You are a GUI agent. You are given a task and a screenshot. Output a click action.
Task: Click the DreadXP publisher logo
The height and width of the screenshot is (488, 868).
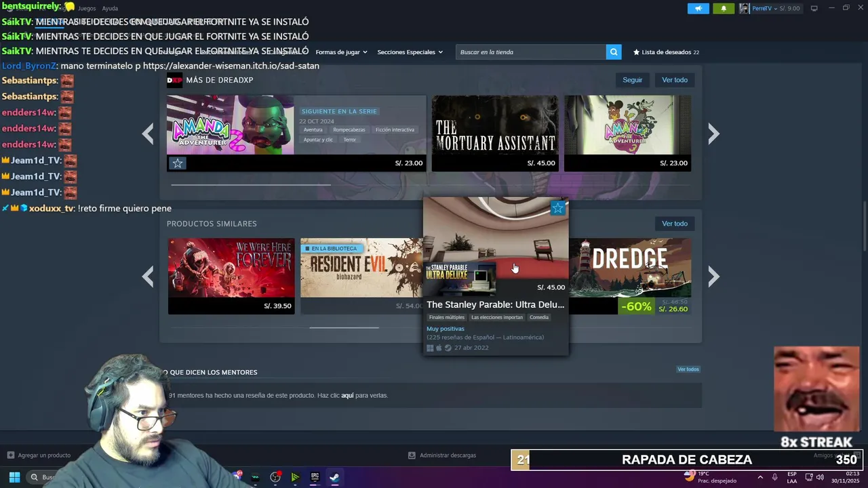(x=174, y=81)
